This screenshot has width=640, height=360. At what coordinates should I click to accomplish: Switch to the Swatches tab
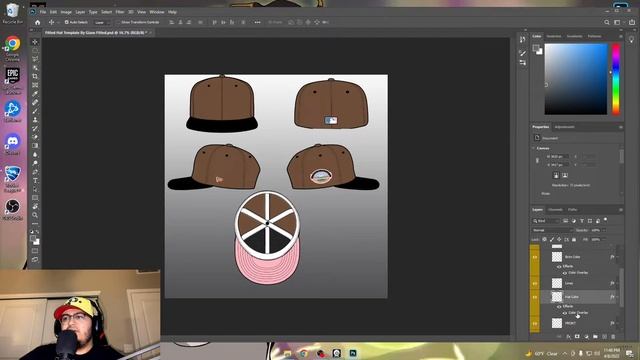(x=554, y=36)
